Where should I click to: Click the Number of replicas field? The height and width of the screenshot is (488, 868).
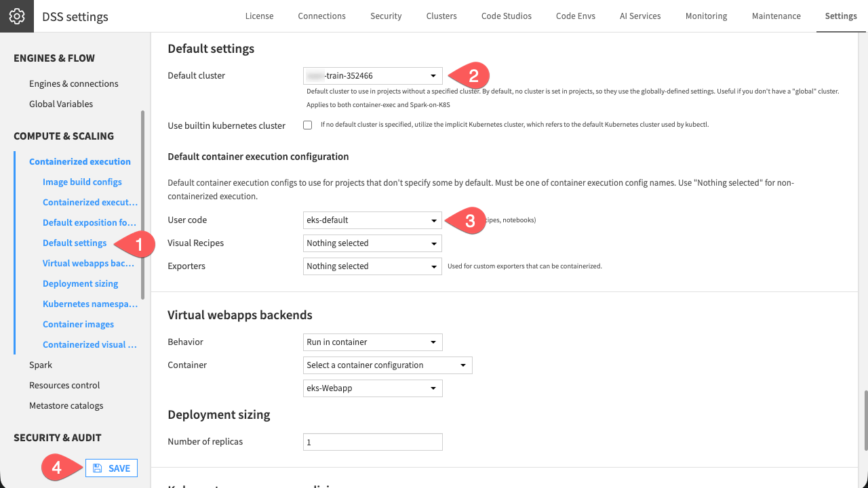(373, 442)
